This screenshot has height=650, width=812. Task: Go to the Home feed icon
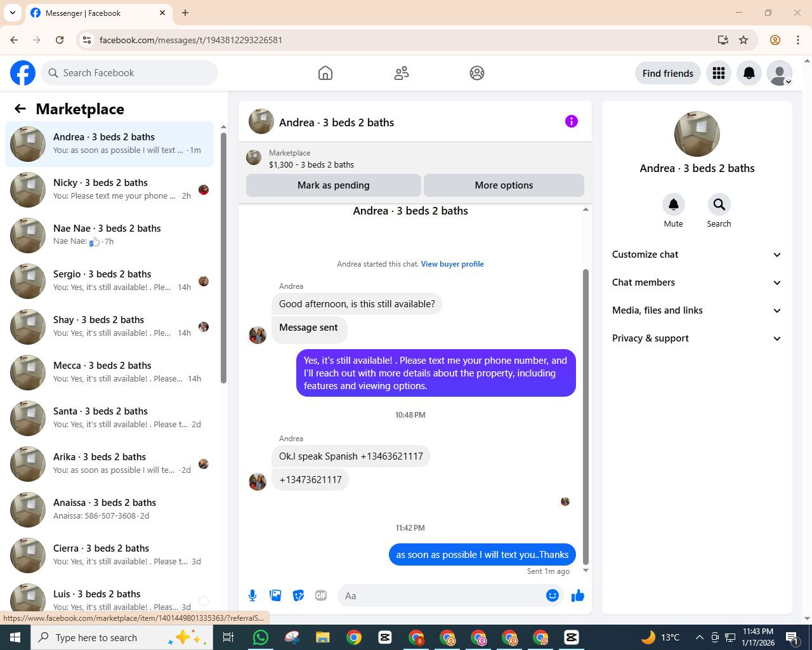click(325, 73)
